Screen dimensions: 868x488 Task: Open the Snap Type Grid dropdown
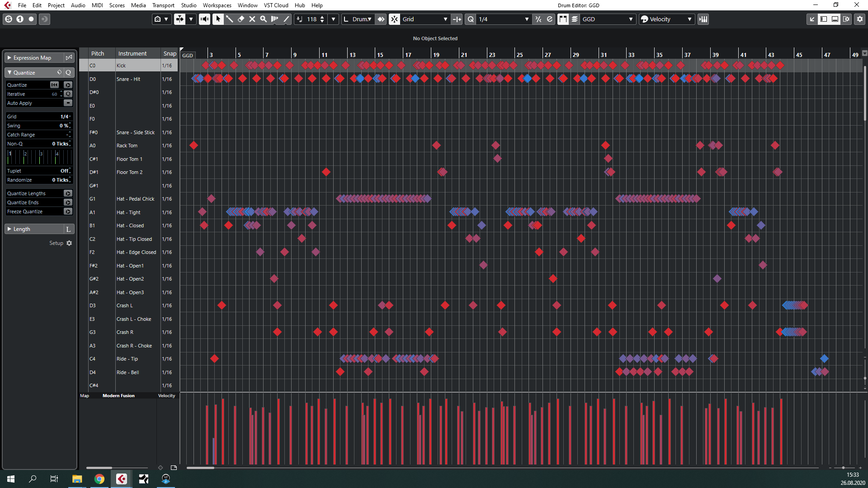425,19
